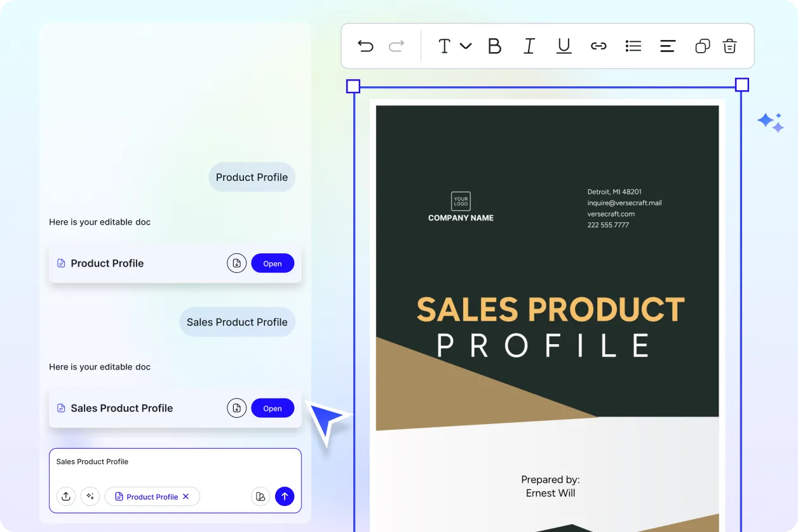Click the undo arrow in the toolbar
The height and width of the screenshot is (532, 798).
365,46
